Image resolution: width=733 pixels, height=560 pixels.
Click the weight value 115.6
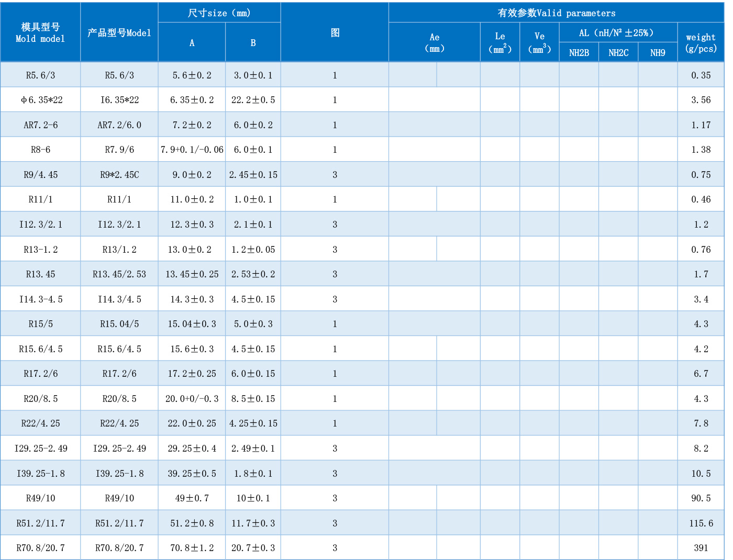click(x=701, y=523)
